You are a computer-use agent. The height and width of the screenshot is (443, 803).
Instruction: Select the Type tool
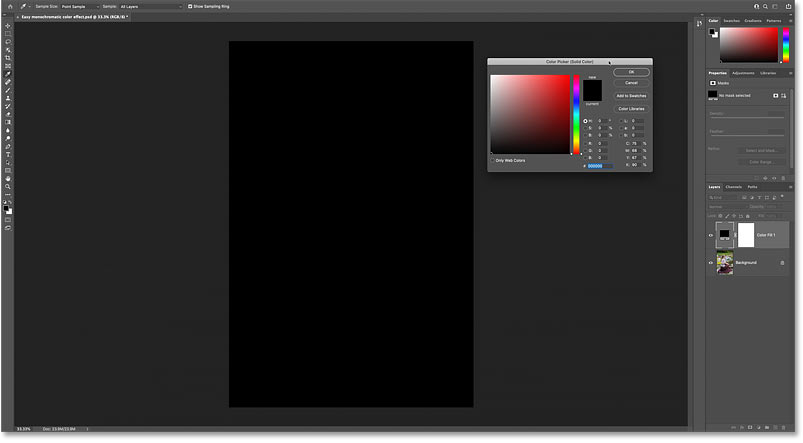coord(8,155)
